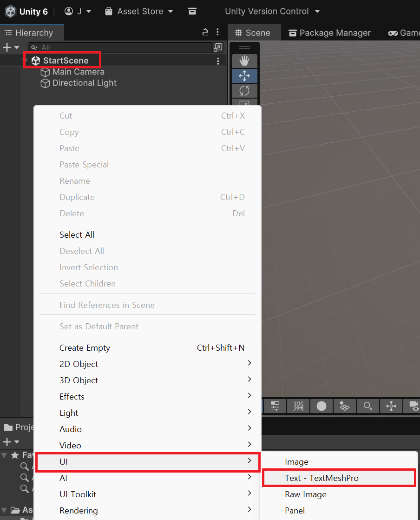Screen dimensions: 420x520
Task: Select the Assets folder icon
Action: pyautogui.click(x=15, y=510)
